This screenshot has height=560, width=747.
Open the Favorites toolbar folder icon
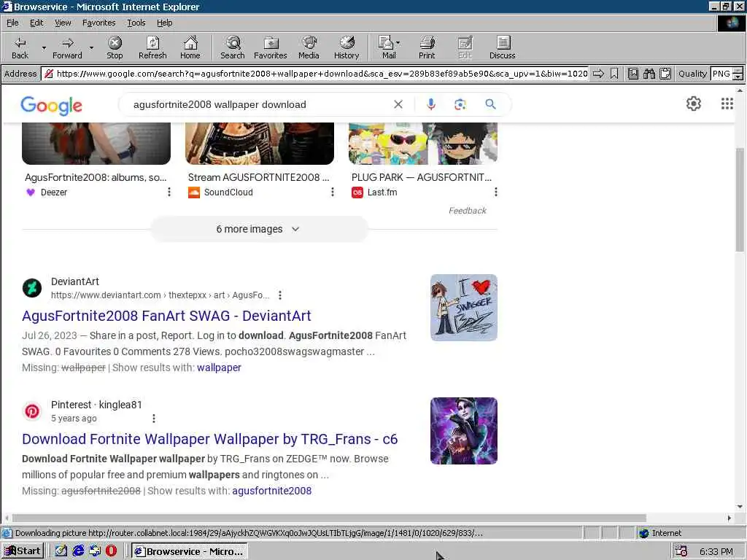[x=270, y=47]
